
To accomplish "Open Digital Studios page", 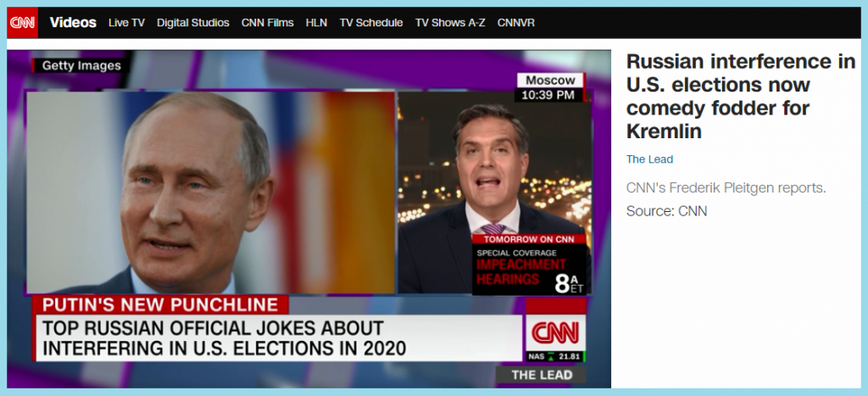I will pyautogui.click(x=192, y=23).
